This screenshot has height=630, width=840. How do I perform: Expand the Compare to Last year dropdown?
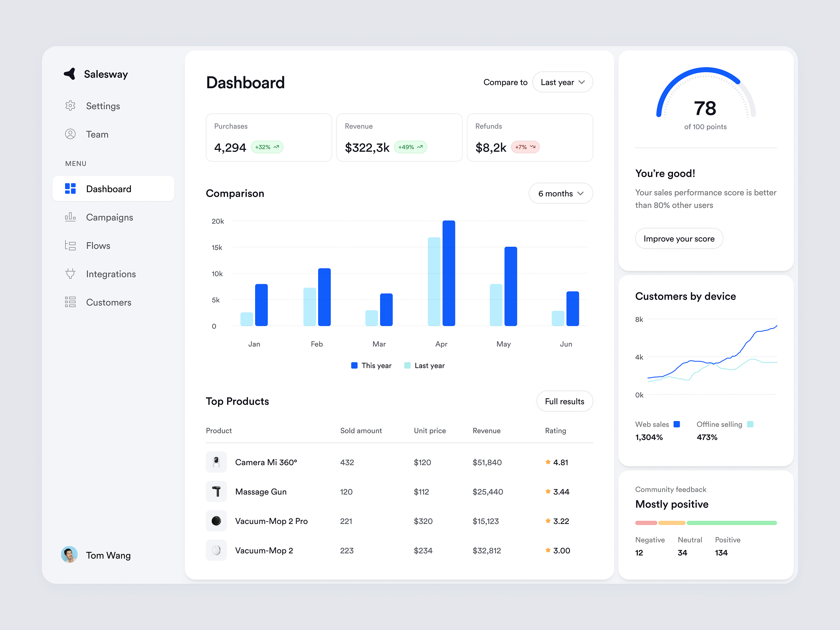(561, 82)
